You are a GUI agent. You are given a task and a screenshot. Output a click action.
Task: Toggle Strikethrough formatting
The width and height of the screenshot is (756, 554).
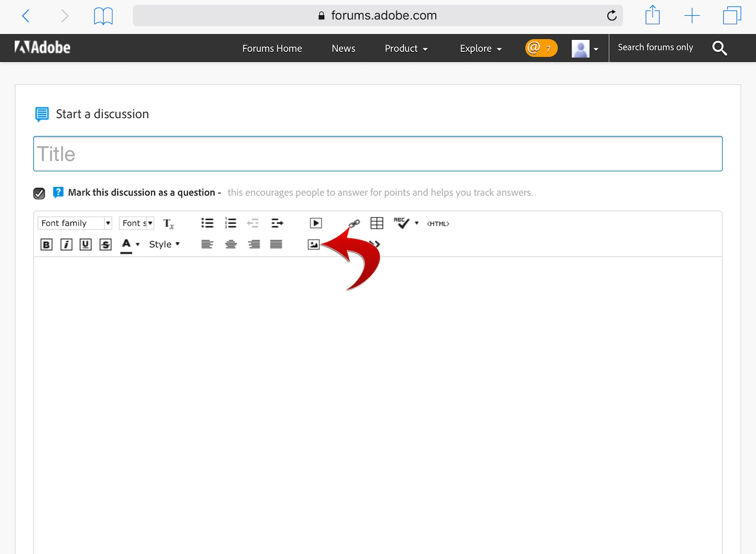click(x=105, y=245)
